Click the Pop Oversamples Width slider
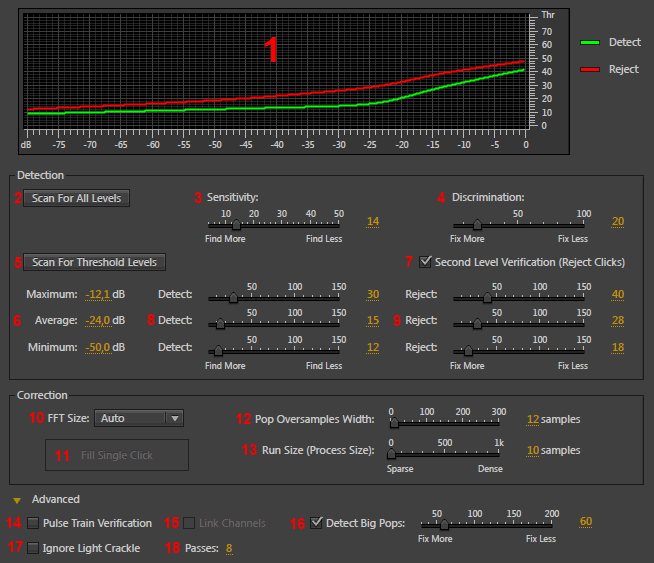 (446, 424)
